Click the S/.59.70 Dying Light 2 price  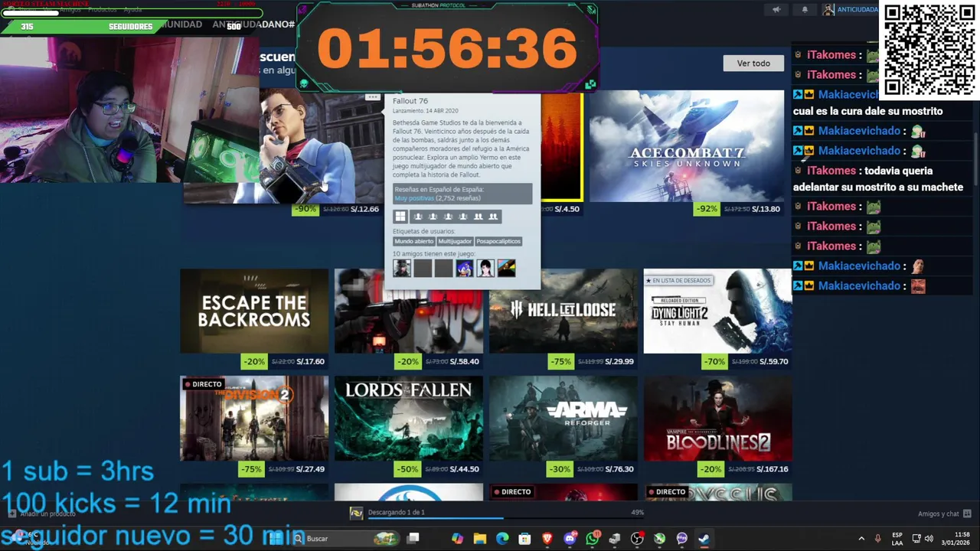coord(772,361)
